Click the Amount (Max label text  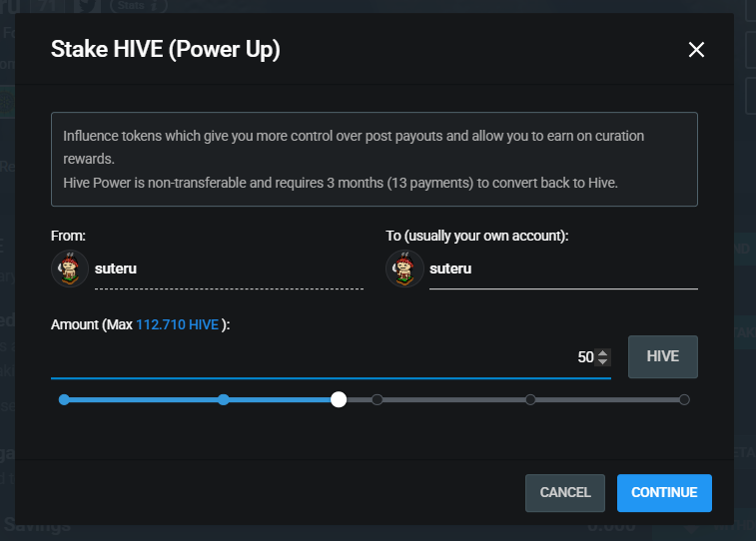point(92,324)
